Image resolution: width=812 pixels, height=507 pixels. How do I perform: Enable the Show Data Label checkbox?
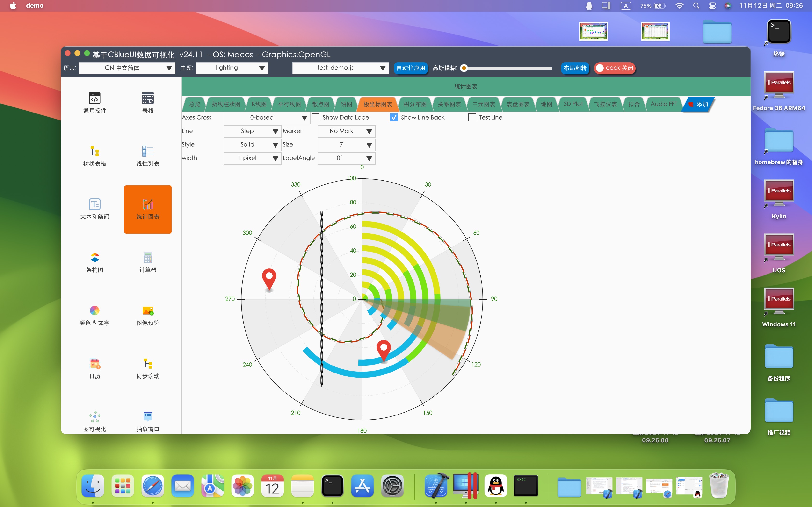coord(316,117)
